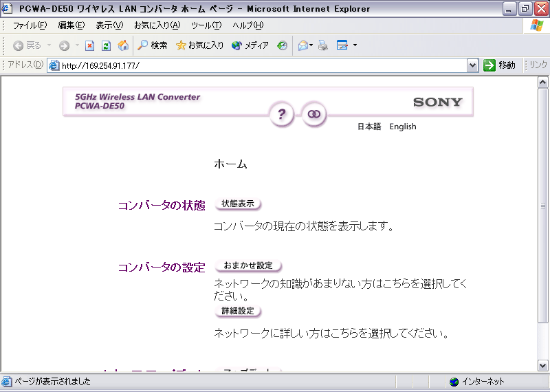550x392 pixels.
Task: Open the View (表示) menu
Action: pyautogui.click(x=109, y=25)
